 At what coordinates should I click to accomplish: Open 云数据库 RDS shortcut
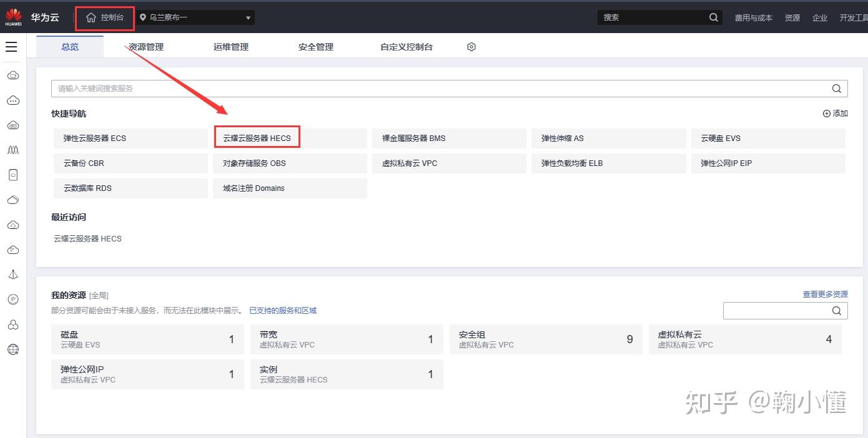click(x=131, y=188)
